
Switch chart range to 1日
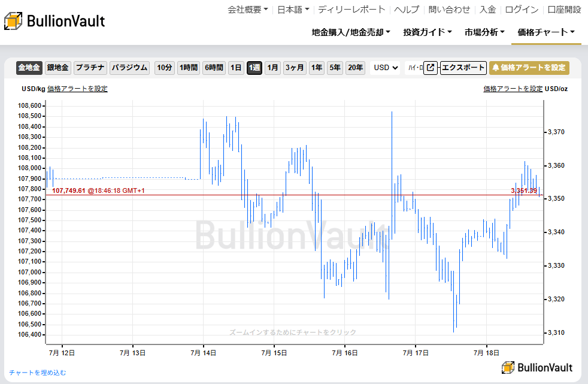click(236, 68)
